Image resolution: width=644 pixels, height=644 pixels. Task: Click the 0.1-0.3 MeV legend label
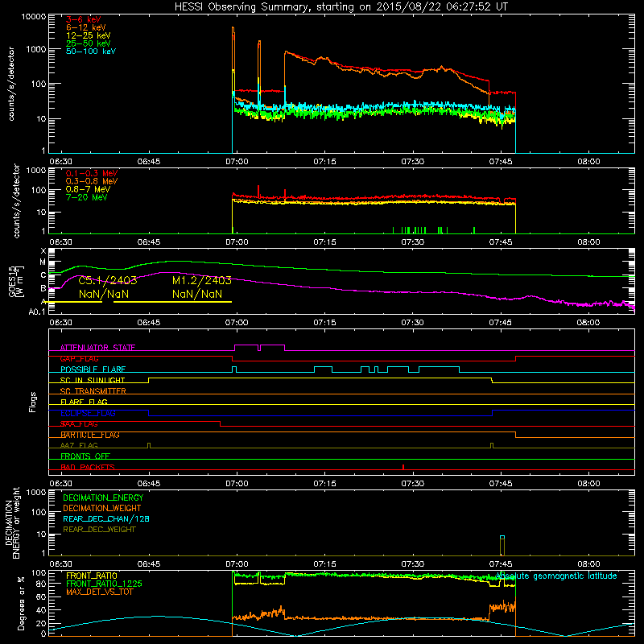pyautogui.click(x=92, y=173)
